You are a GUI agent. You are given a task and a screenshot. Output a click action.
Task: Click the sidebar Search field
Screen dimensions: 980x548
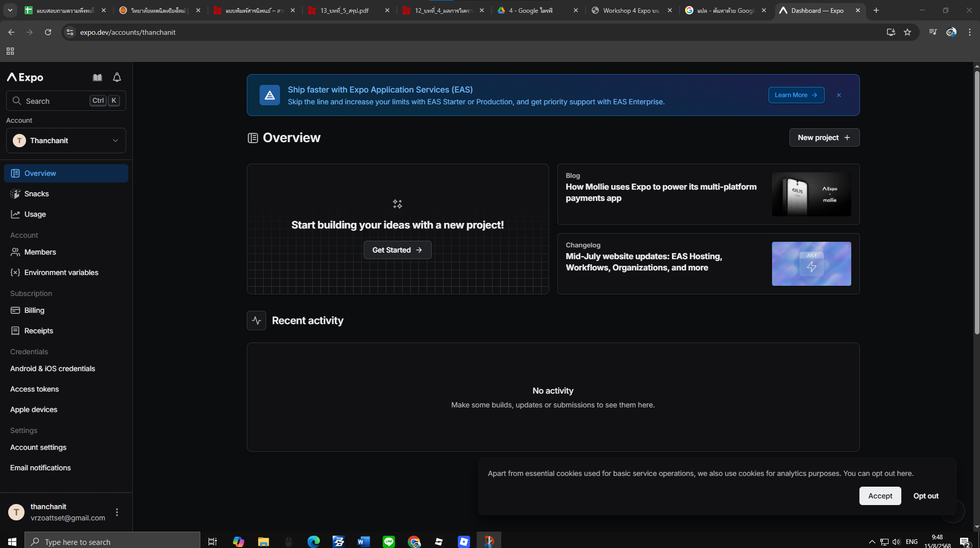click(x=56, y=101)
